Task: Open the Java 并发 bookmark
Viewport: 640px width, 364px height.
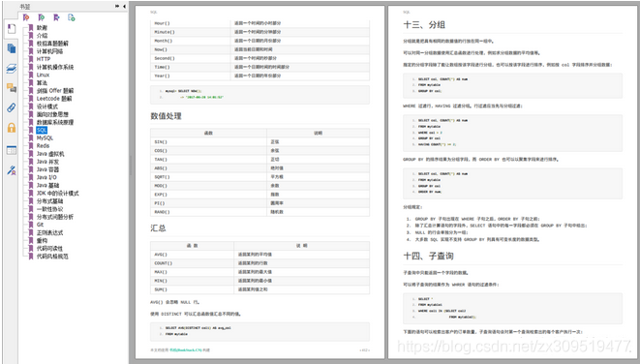Action: pos(47,162)
